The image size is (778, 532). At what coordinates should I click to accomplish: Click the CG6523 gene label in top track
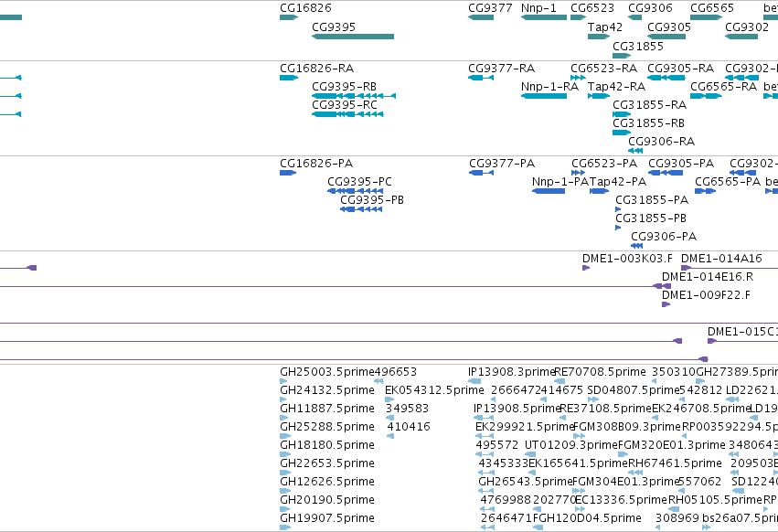click(x=592, y=8)
